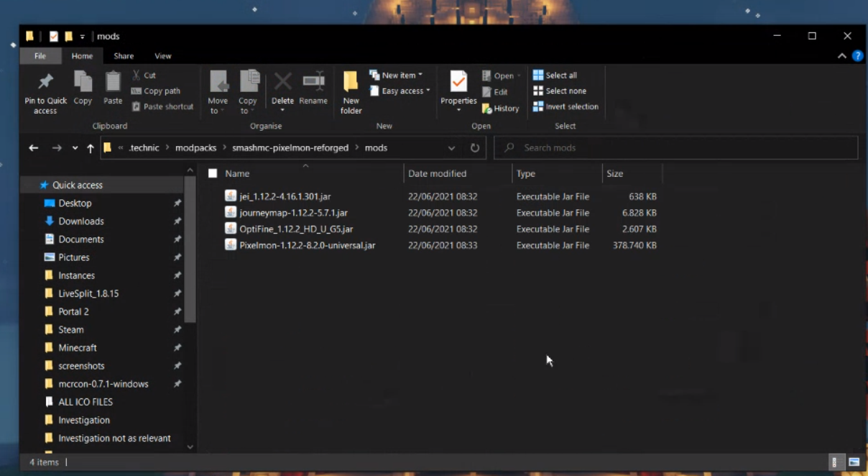The image size is (868, 476).
Task: Collapse the ribbon with the chevron
Action: [x=841, y=55]
